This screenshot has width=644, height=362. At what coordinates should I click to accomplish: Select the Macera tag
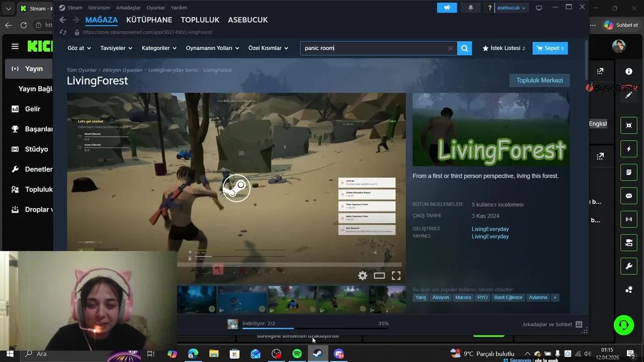click(463, 298)
